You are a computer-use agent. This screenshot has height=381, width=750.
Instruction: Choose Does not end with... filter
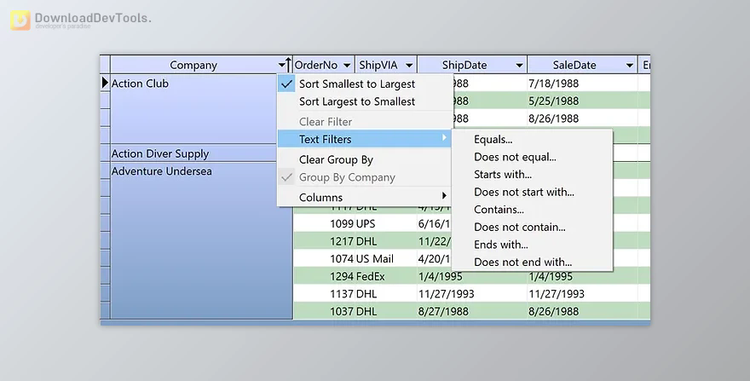tap(532, 262)
